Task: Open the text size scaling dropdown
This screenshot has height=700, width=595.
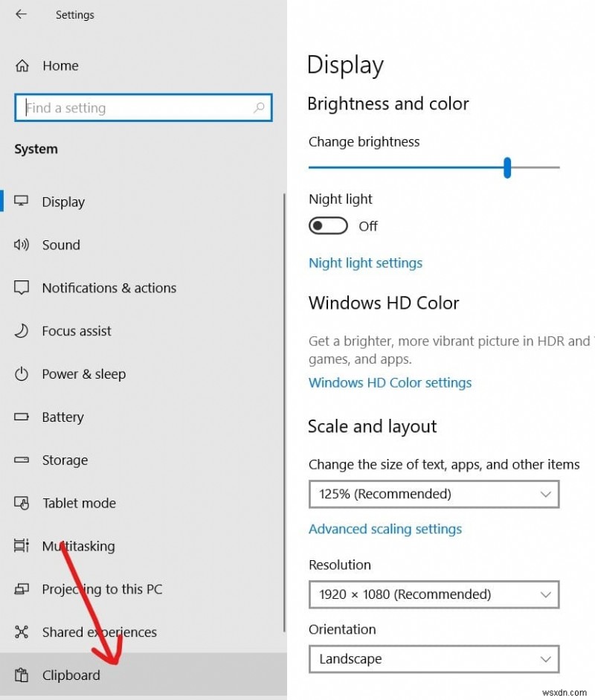Action: pos(434,494)
